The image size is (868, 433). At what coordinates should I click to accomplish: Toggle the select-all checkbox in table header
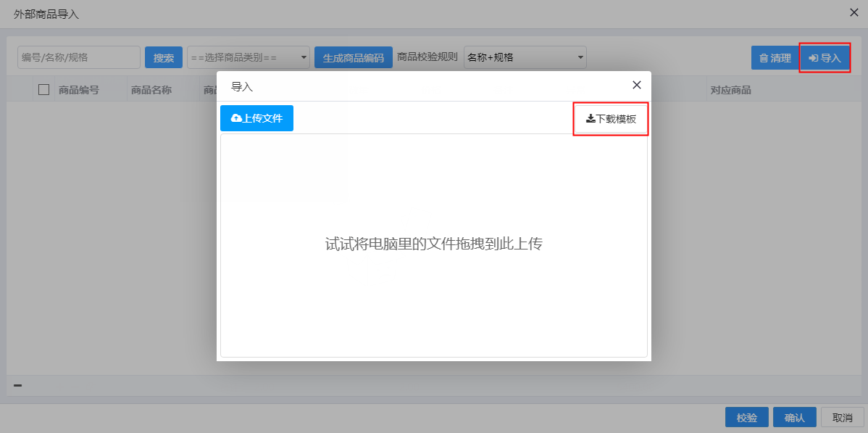(x=43, y=88)
